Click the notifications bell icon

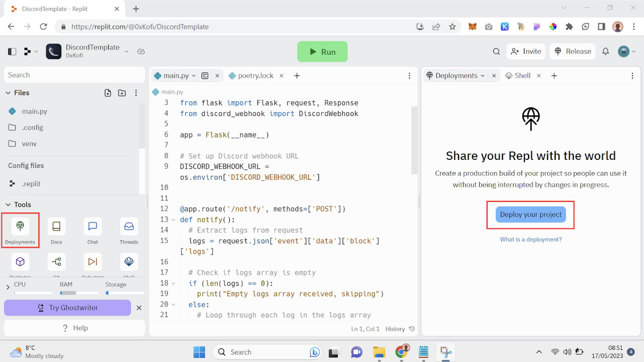click(x=605, y=52)
